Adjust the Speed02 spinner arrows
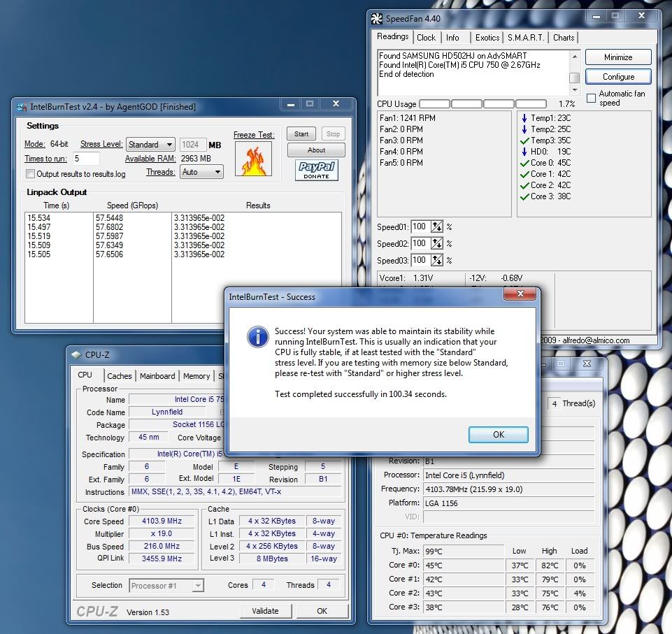 pyautogui.click(x=437, y=243)
